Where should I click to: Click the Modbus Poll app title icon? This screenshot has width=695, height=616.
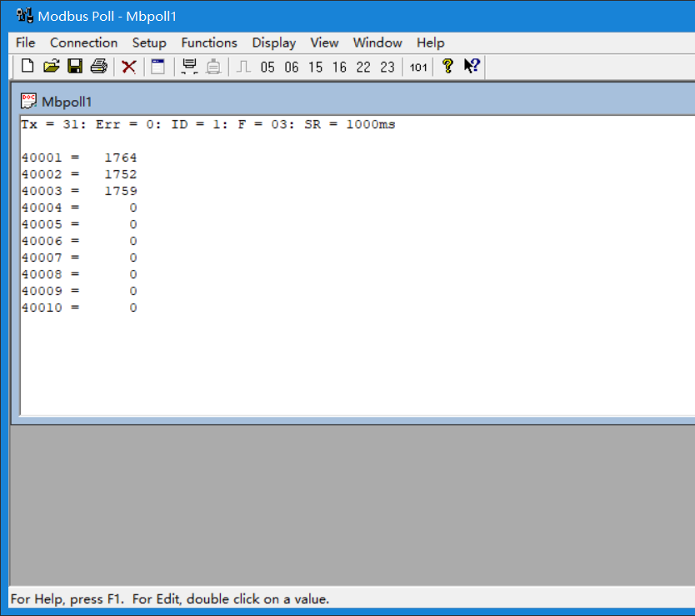(x=25, y=16)
